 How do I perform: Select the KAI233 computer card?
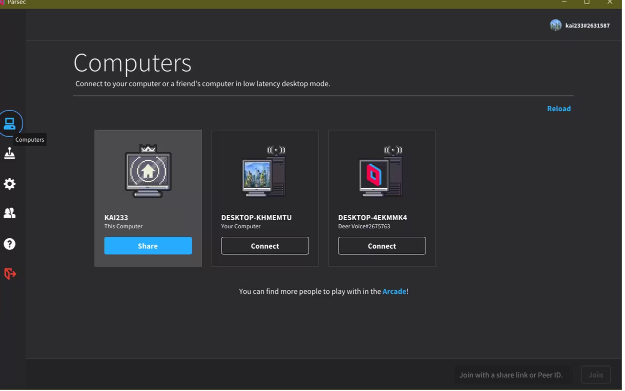coord(148,198)
